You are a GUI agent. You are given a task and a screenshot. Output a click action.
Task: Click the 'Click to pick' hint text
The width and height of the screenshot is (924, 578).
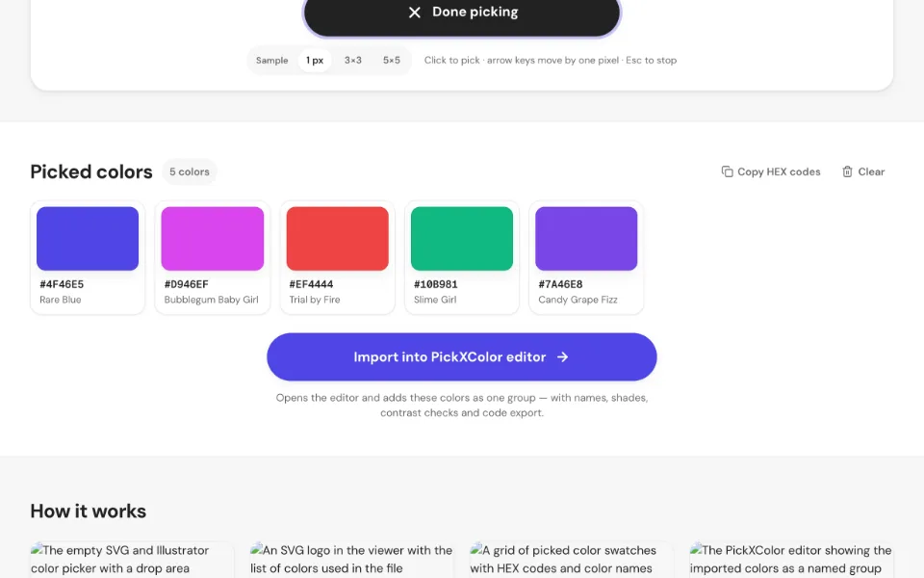click(551, 60)
